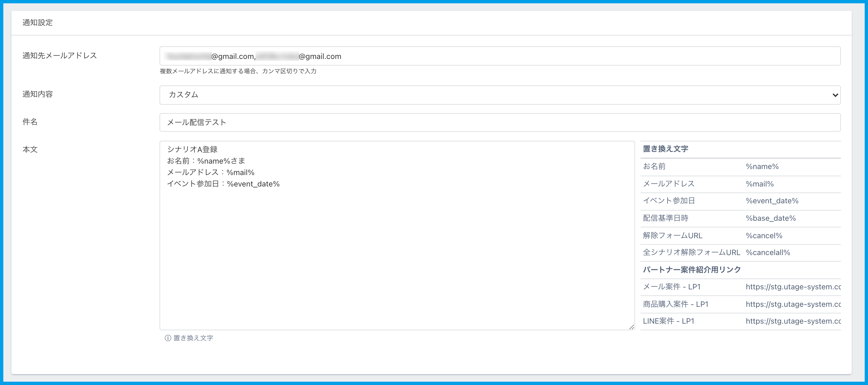
Task: Click the メール案件 - LP1 URL
Action: point(793,287)
